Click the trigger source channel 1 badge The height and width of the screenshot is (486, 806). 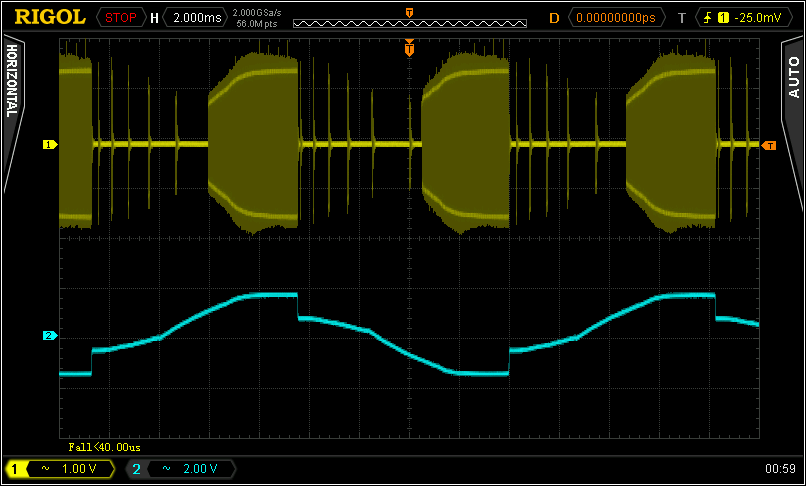point(724,18)
